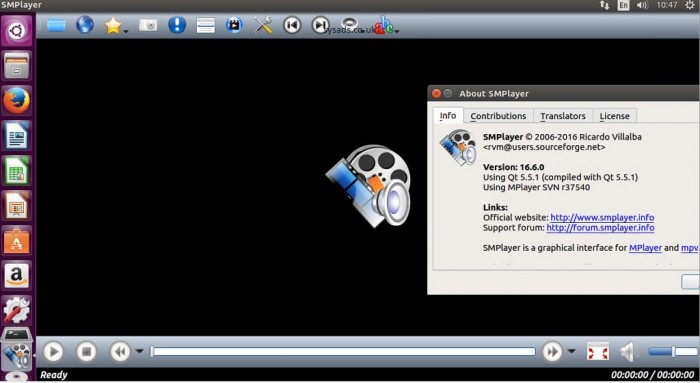Close the About SMPlayer dialog

tap(436, 93)
